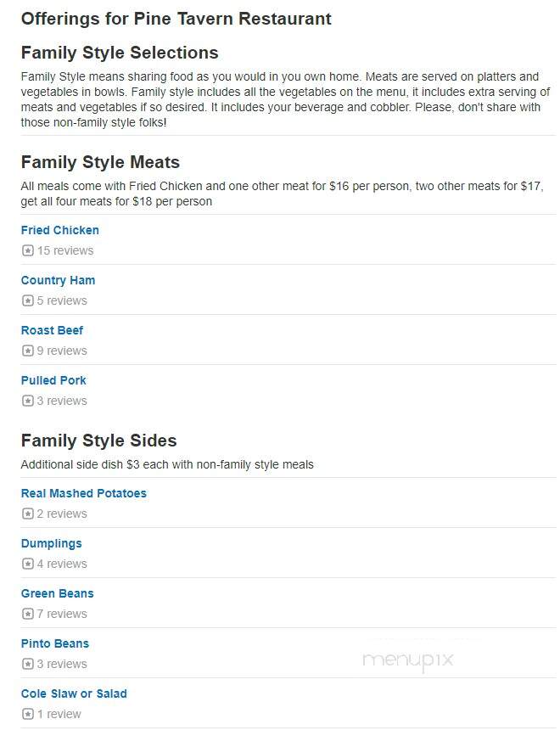Open Cole Slaw or Salad link

coord(74,693)
